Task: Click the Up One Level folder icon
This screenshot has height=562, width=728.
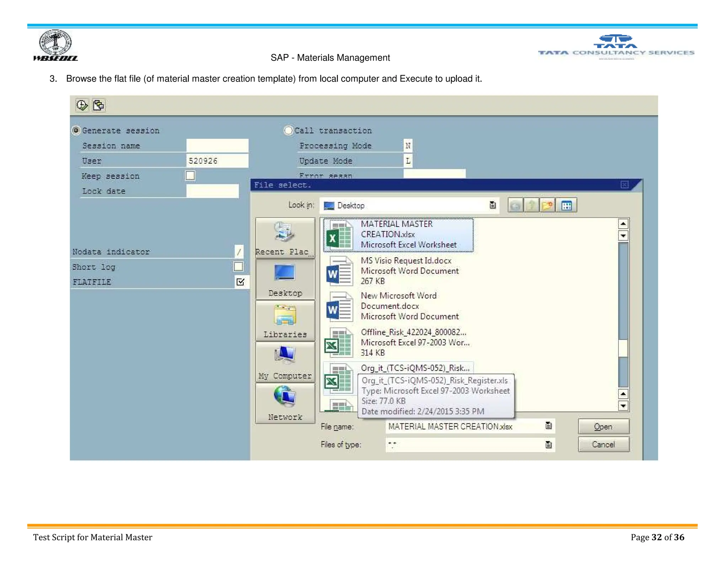Action: (531, 205)
